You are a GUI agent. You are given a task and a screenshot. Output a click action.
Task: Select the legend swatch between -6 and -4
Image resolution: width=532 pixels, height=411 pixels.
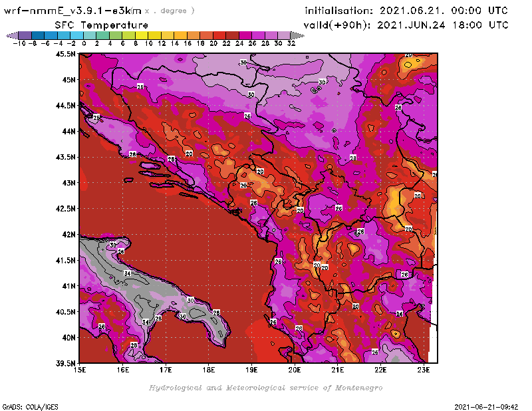point(51,35)
